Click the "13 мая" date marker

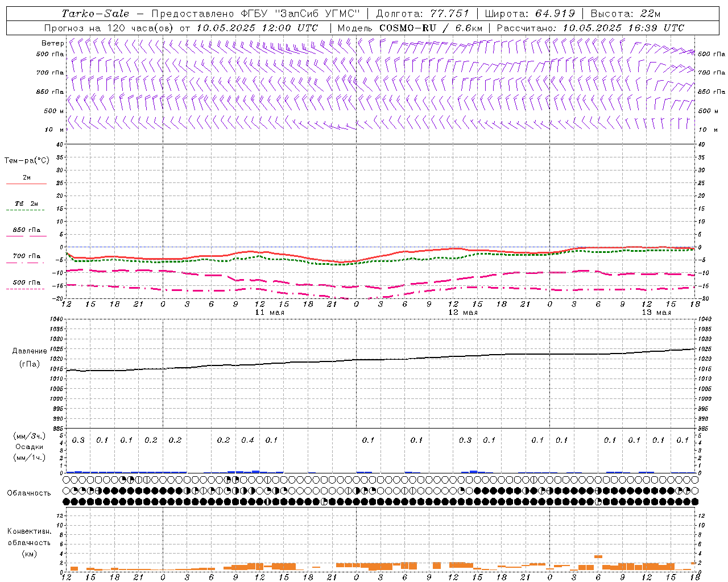(x=656, y=313)
